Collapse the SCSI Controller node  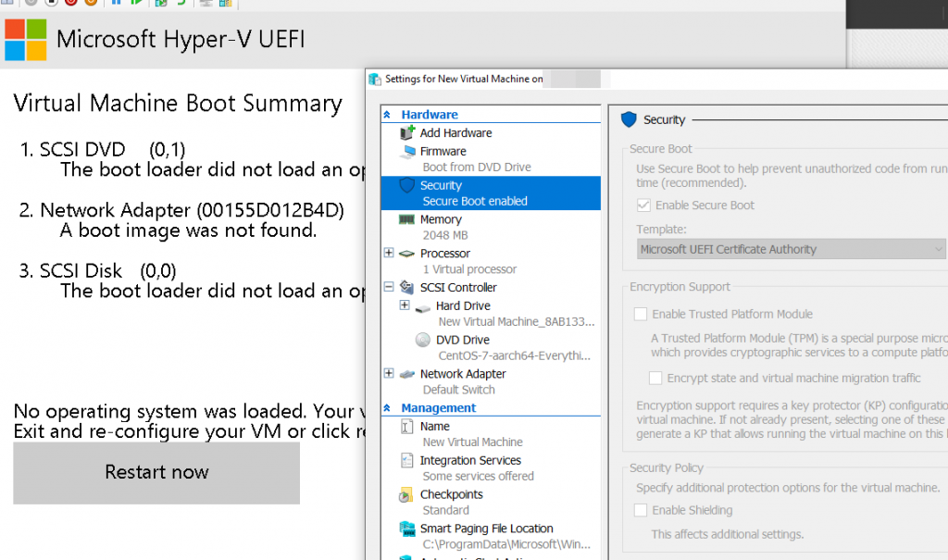[x=389, y=287]
